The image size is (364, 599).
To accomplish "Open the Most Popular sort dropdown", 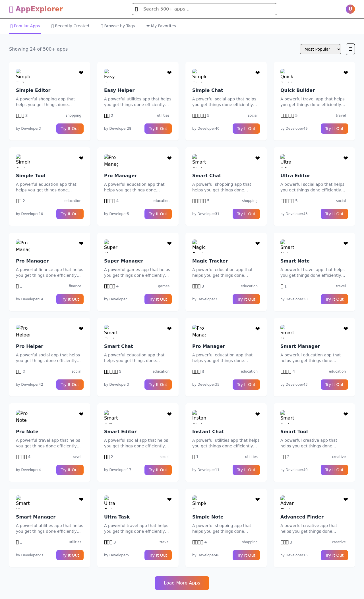I will pos(320,49).
